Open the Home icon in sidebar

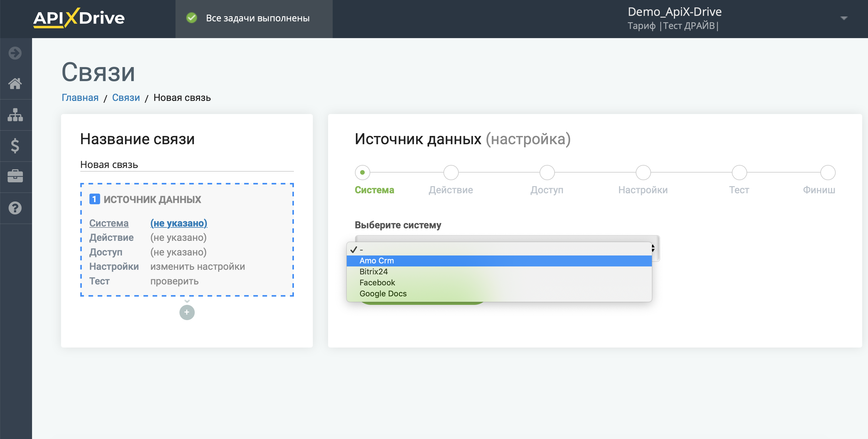[x=15, y=84]
